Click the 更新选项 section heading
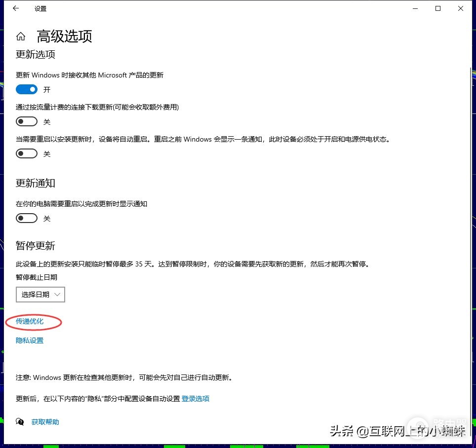 (x=36, y=55)
